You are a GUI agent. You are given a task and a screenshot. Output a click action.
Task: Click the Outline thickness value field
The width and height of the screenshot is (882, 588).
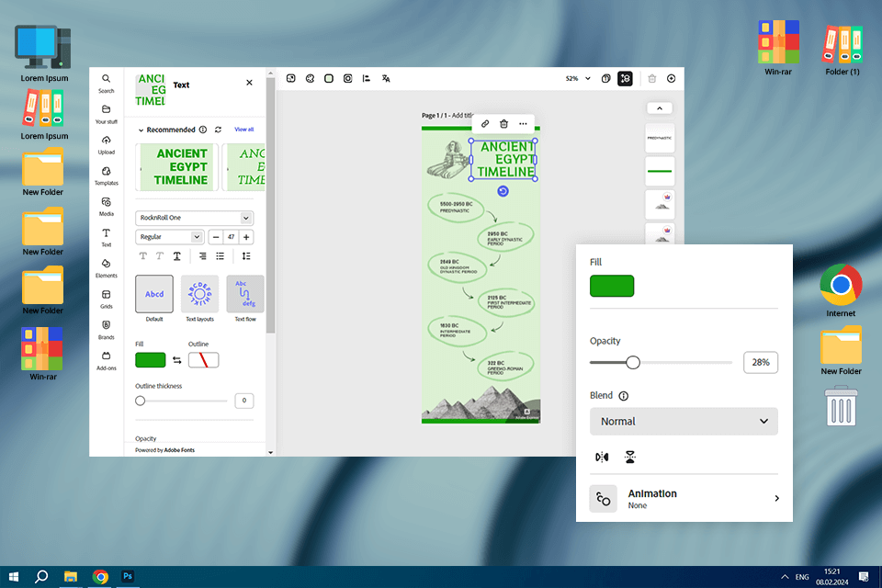(244, 401)
